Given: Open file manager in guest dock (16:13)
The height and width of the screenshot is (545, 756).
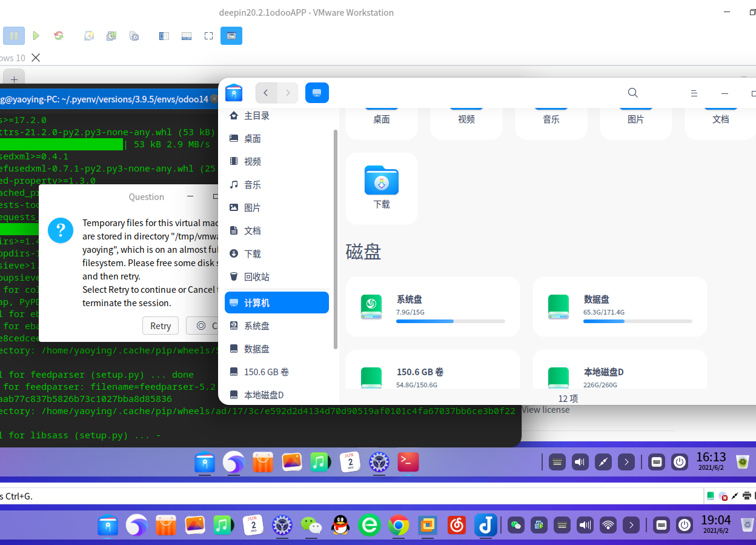Looking at the screenshot, I should pos(205,463).
